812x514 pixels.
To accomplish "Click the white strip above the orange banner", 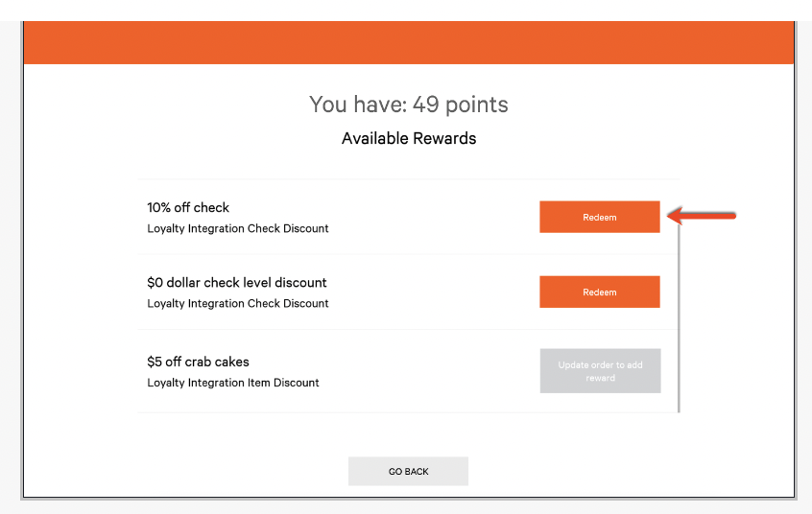I will click(x=408, y=10).
